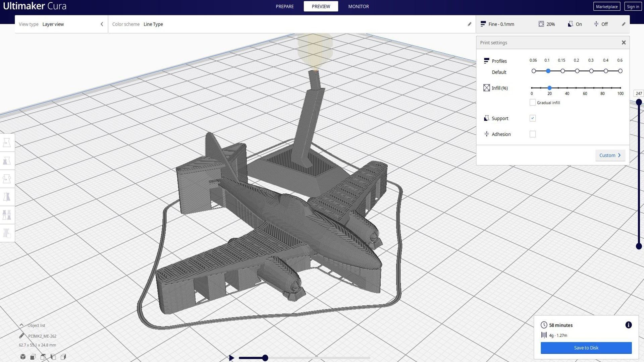Screen dimensions: 644x362
Task: Enable the Adhesion checkbox
Action: (x=532, y=134)
